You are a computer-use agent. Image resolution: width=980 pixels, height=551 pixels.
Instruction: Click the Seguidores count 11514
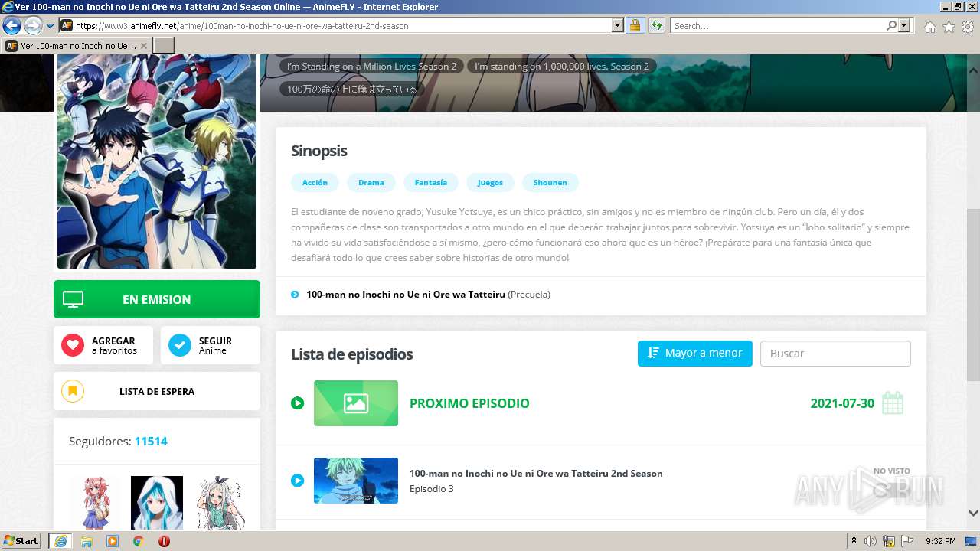click(151, 441)
